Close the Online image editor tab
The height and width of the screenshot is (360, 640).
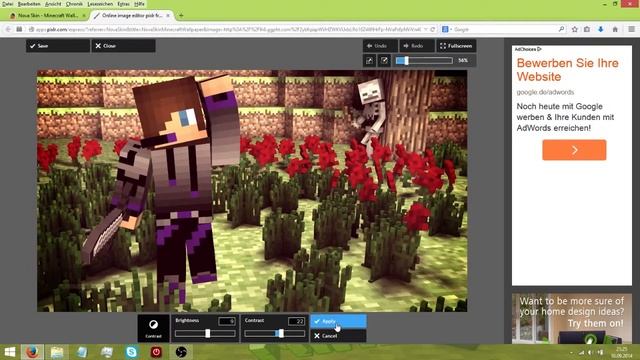[168, 16]
